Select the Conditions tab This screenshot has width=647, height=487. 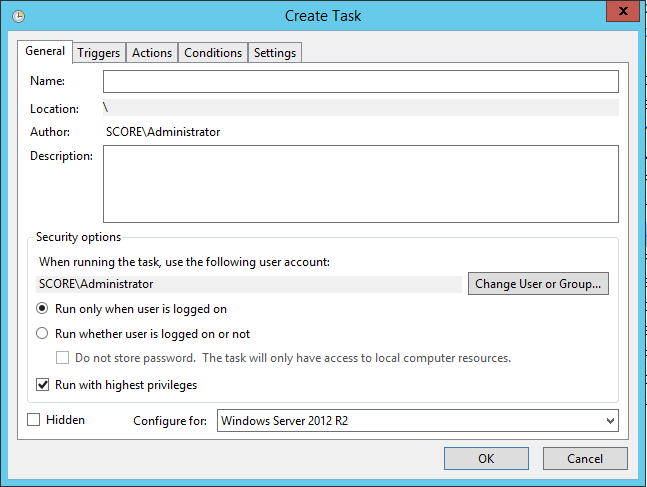click(213, 53)
